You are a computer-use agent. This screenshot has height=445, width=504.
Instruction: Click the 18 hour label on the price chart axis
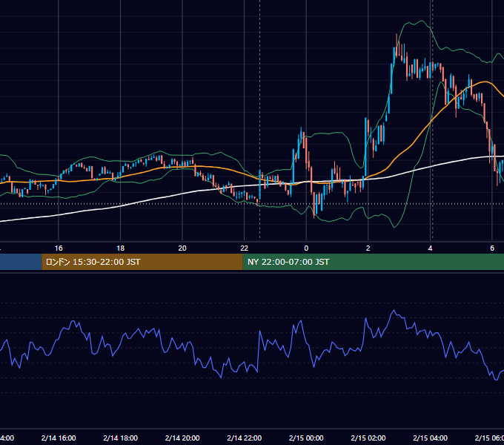pos(121,248)
